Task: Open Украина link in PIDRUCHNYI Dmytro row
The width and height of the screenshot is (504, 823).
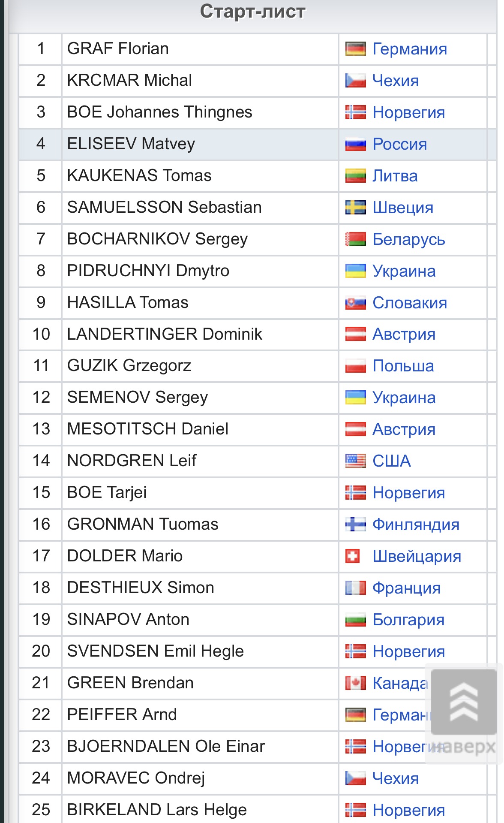Action: (x=404, y=271)
